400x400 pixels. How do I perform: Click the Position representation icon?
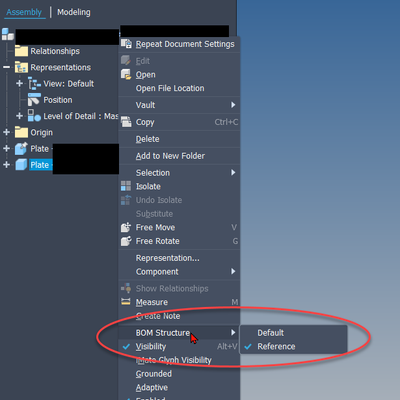coord(34,100)
